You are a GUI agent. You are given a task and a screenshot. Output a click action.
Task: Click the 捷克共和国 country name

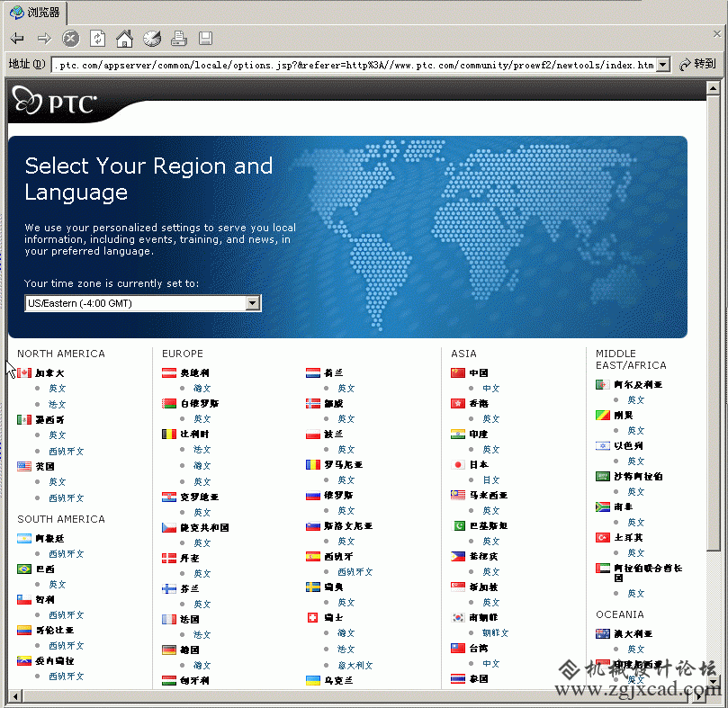coord(204,527)
